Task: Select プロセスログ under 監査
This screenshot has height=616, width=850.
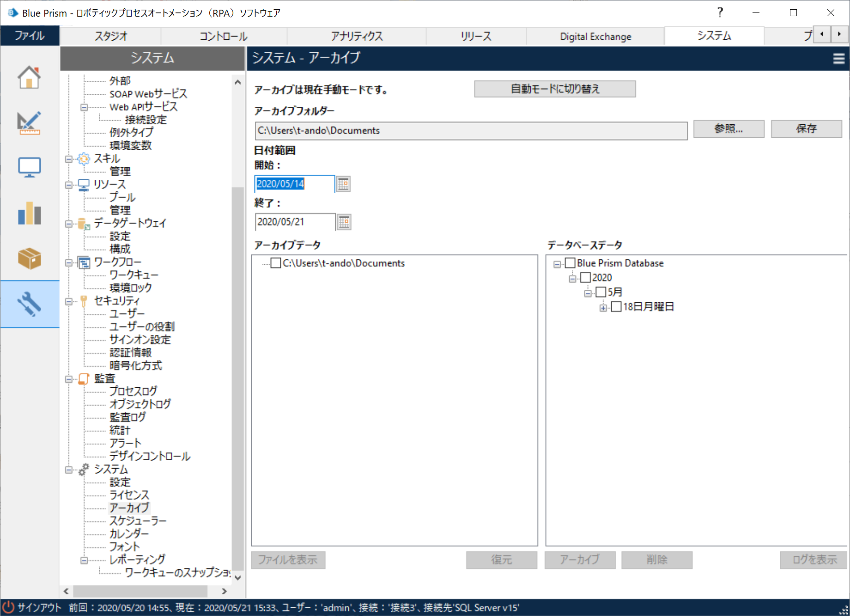Action: pos(133,391)
